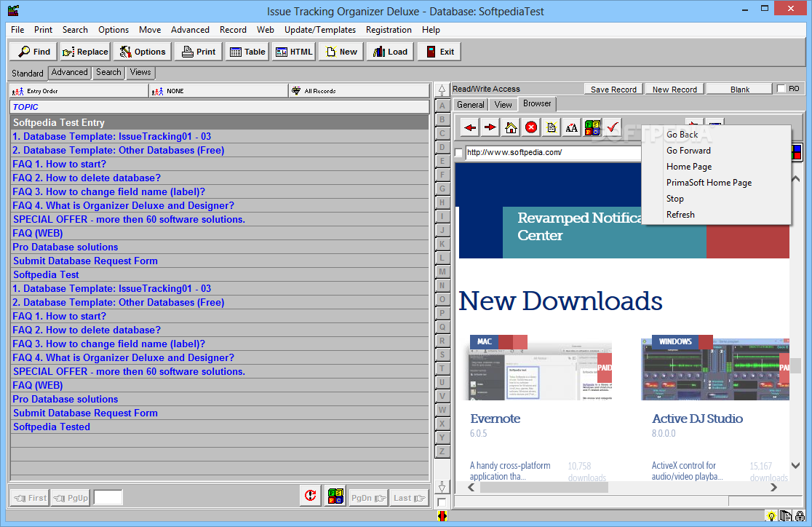Click the colored blocks icon in browser toolbar

[x=592, y=127]
